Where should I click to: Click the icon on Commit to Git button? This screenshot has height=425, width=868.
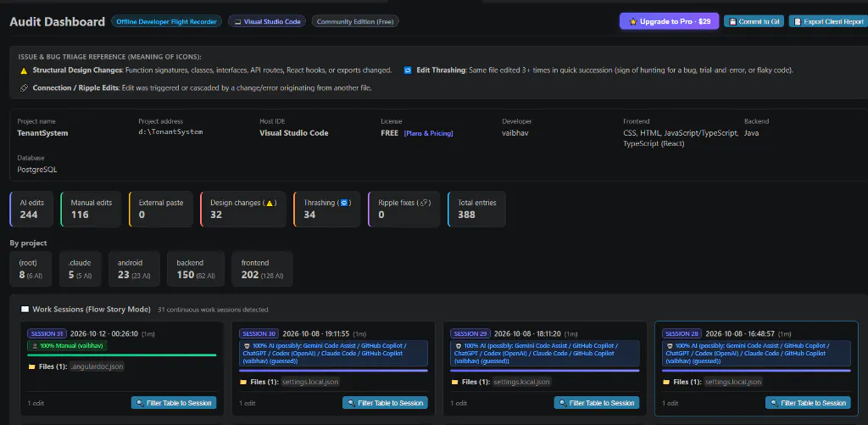pos(733,21)
